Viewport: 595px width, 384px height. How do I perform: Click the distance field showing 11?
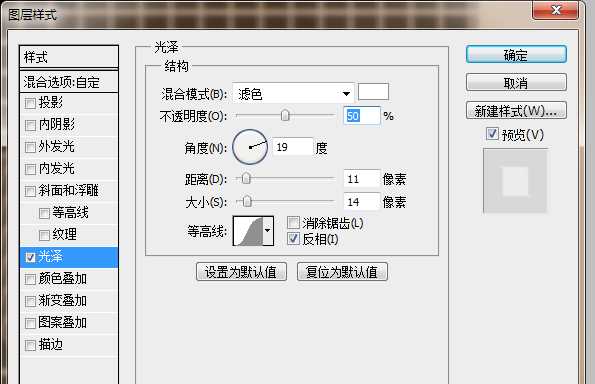coord(362,178)
